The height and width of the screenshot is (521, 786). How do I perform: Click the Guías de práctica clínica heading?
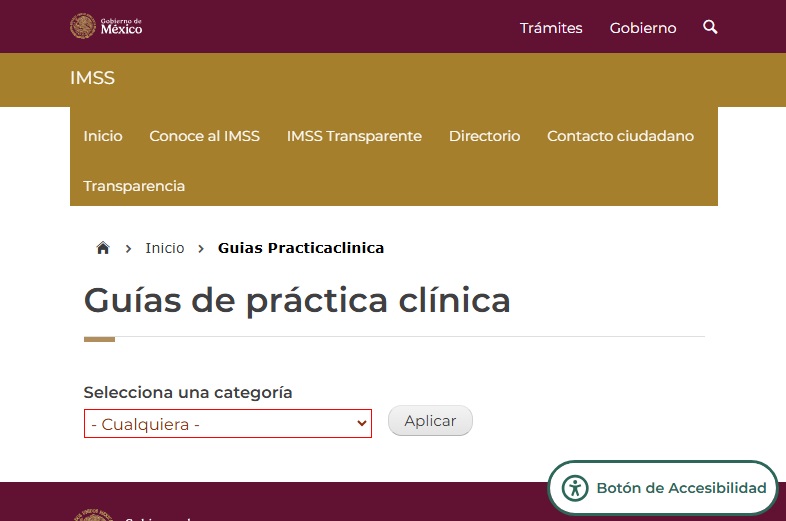(297, 300)
